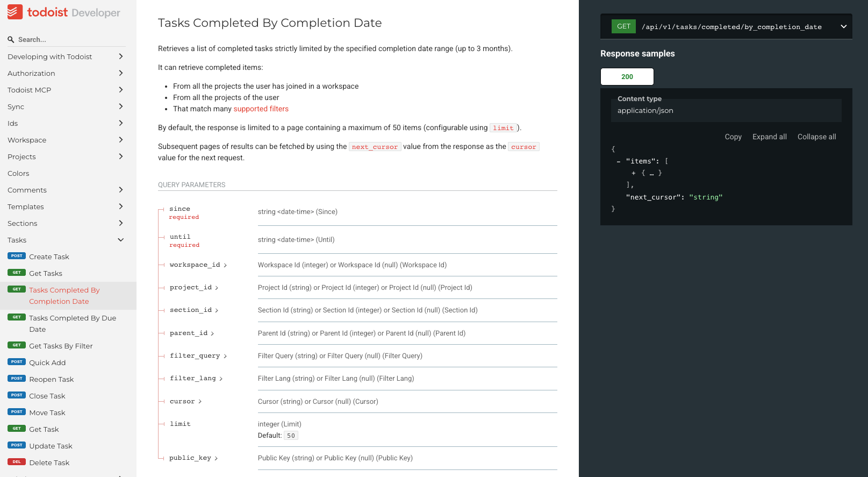Expand the items array minus toggle
The width and height of the screenshot is (868, 477).
coord(619,161)
